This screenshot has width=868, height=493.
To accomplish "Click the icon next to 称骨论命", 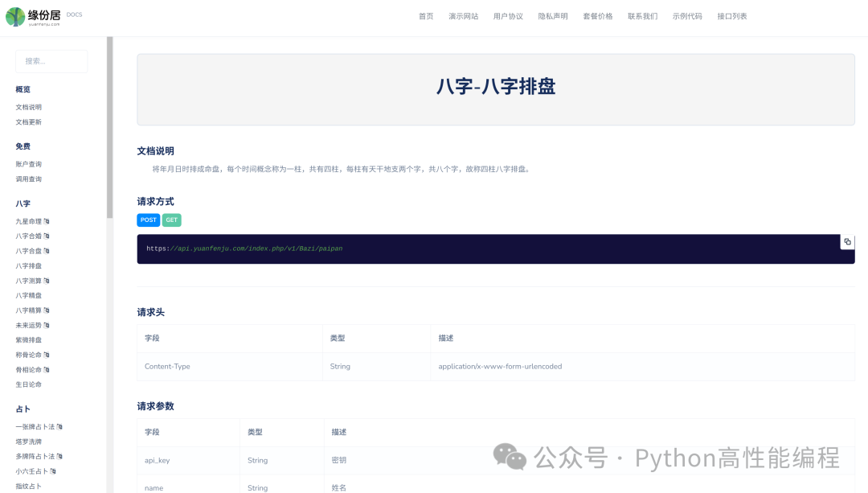I will (x=46, y=354).
